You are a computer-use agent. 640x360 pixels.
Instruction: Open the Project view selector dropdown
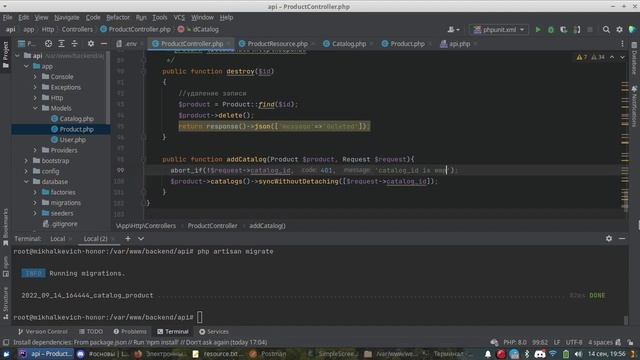click(27, 44)
